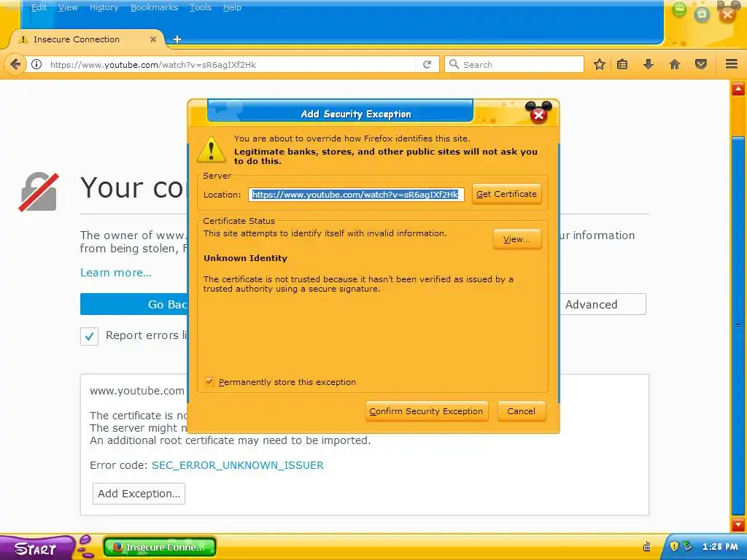747x560 pixels.
Task: Open the Learn more... link
Action: [x=116, y=273]
